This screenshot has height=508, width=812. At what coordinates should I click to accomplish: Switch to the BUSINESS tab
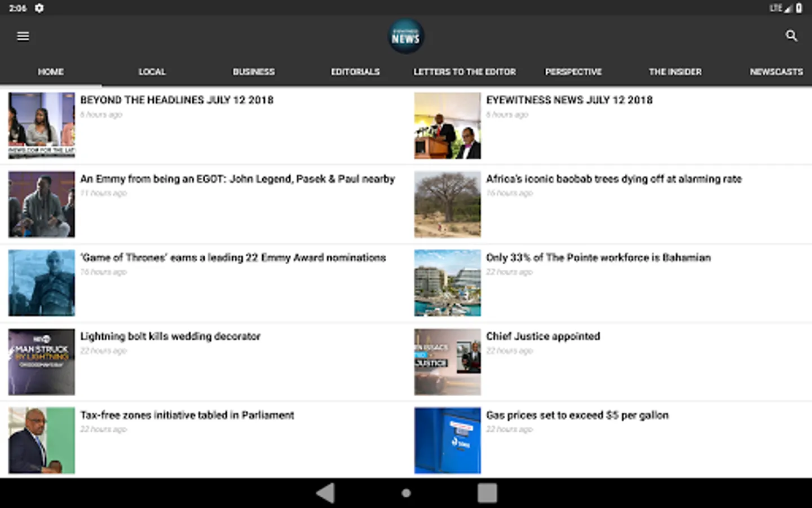coord(254,72)
